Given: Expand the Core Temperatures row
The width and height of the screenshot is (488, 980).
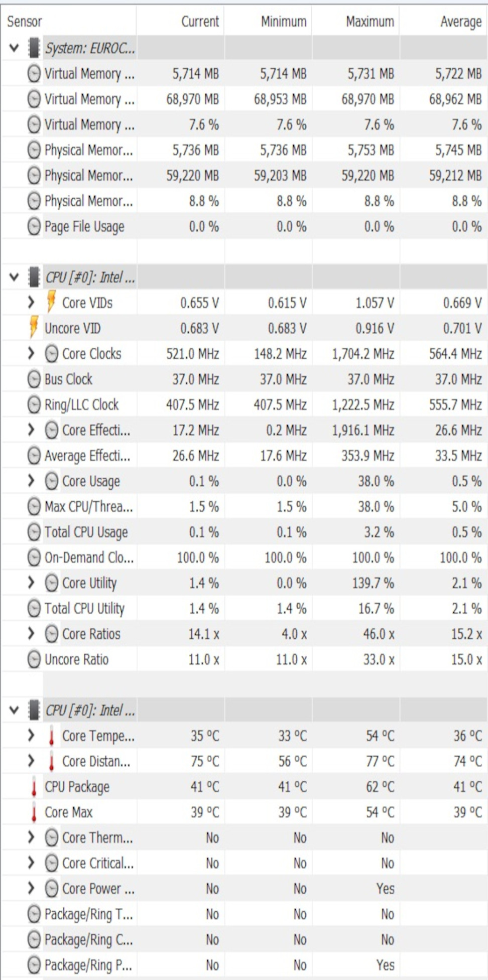Looking at the screenshot, I should pyautogui.click(x=31, y=736).
